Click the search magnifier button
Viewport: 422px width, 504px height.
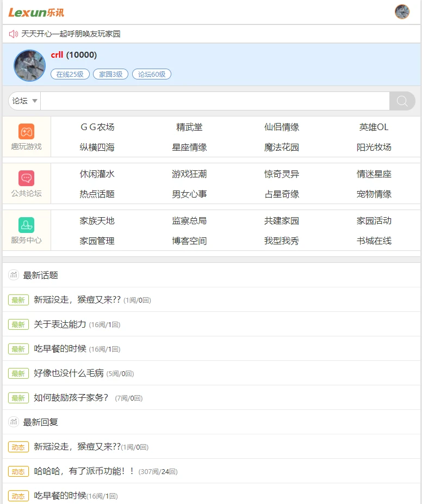[402, 101]
